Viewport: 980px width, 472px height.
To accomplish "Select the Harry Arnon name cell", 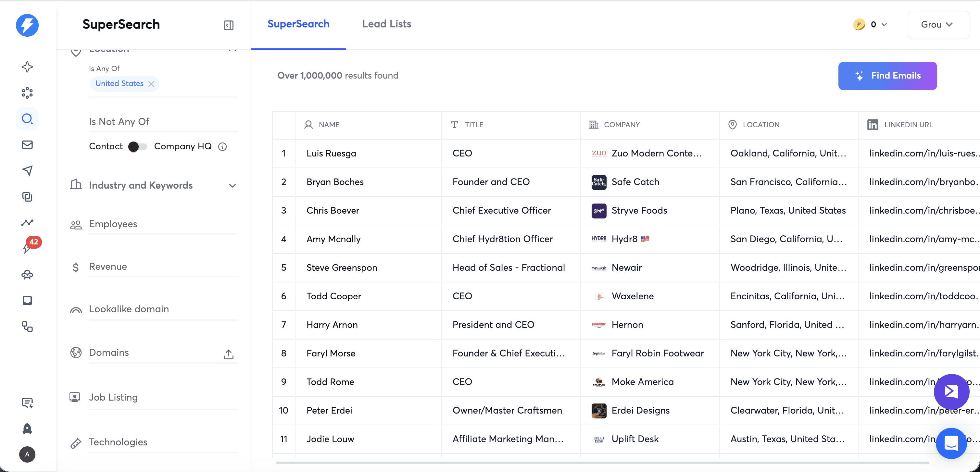I will click(368, 325).
